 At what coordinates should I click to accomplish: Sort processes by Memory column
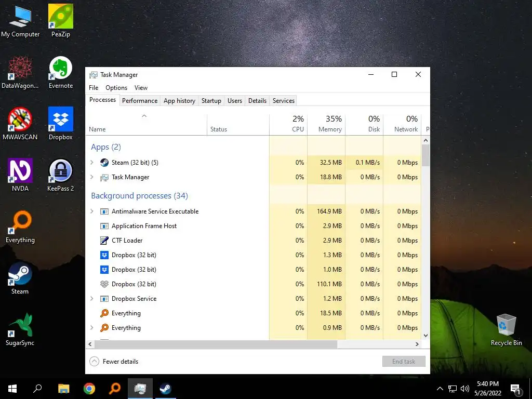pos(326,124)
